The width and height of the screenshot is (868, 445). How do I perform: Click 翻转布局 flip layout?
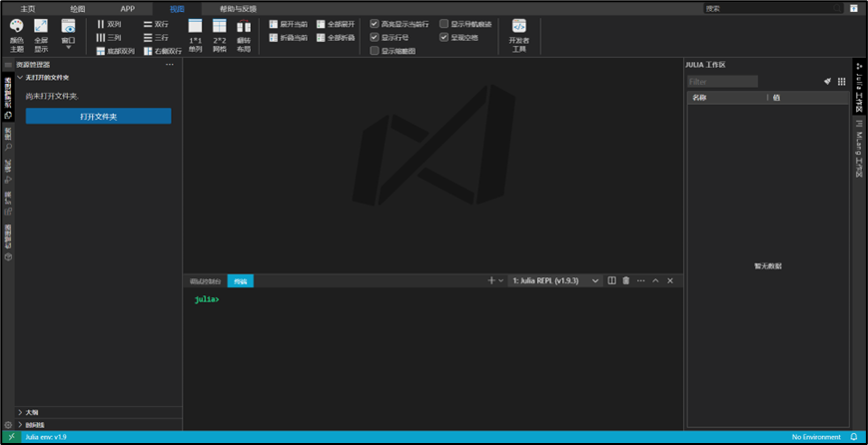coord(244,35)
